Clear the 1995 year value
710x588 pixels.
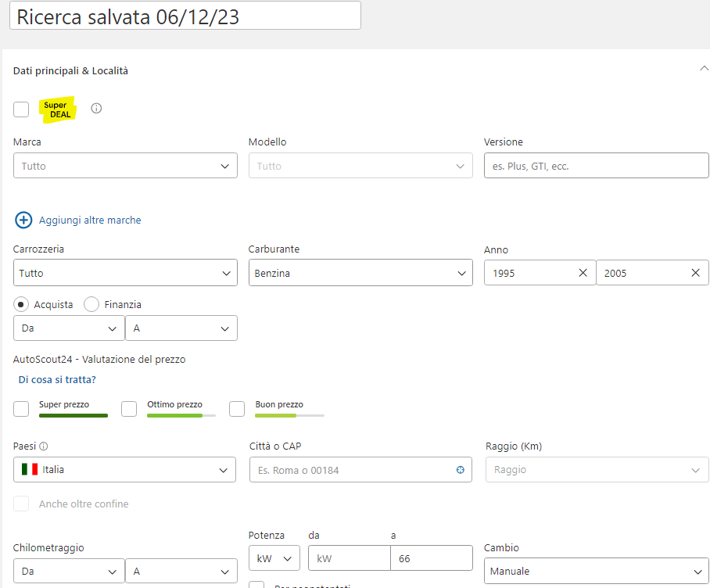coord(583,273)
